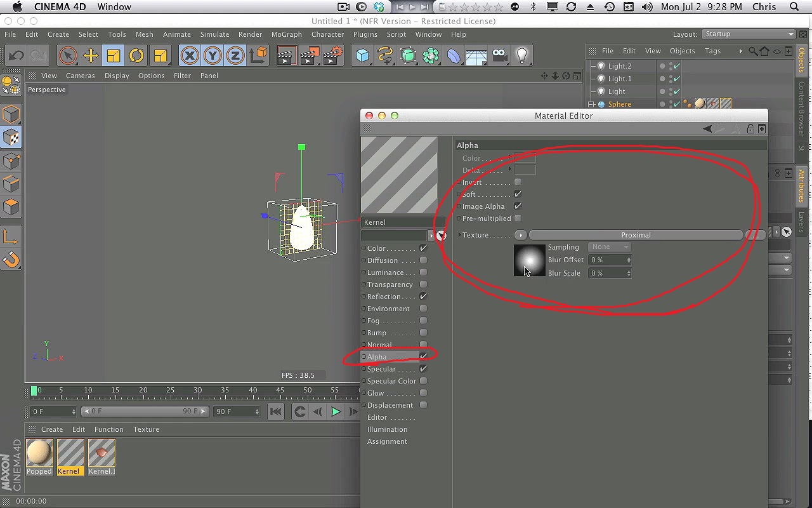The image size is (812, 508).
Task: Open the material manager Texture menu
Action: pyautogui.click(x=146, y=429)
